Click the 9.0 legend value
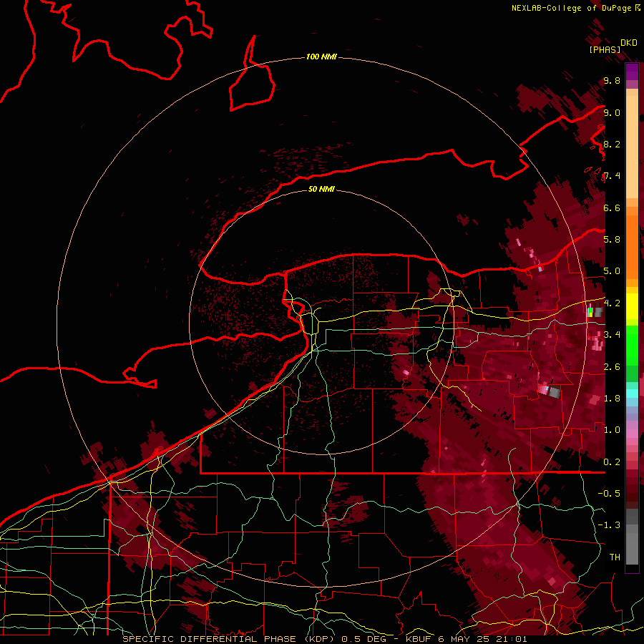The image size is (644, 644). click(x=612, y=112)
